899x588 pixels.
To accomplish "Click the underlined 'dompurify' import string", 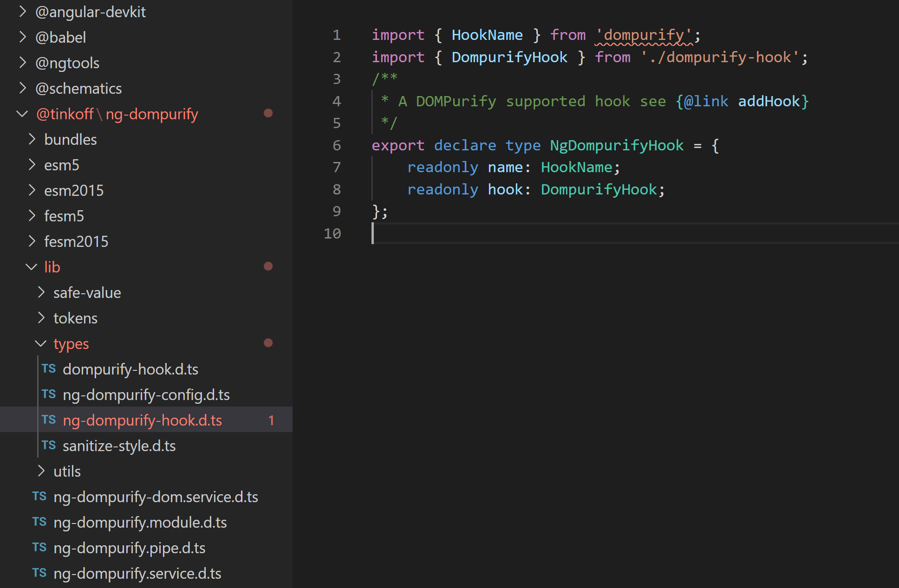I will click(644, 35).
